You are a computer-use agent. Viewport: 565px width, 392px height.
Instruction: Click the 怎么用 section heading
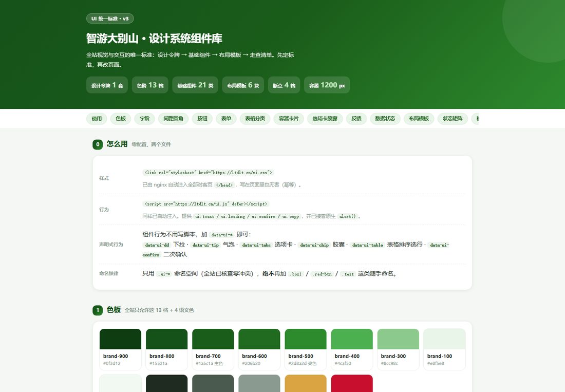(x=117, y=144)
